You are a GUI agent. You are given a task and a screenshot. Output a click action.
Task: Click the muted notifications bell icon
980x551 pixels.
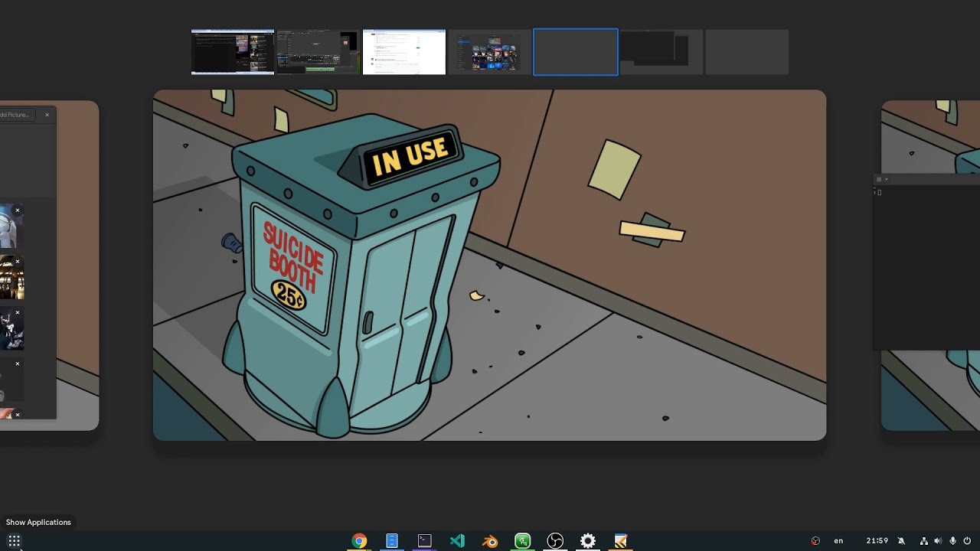pyautogui.click(x=901, y=541)
